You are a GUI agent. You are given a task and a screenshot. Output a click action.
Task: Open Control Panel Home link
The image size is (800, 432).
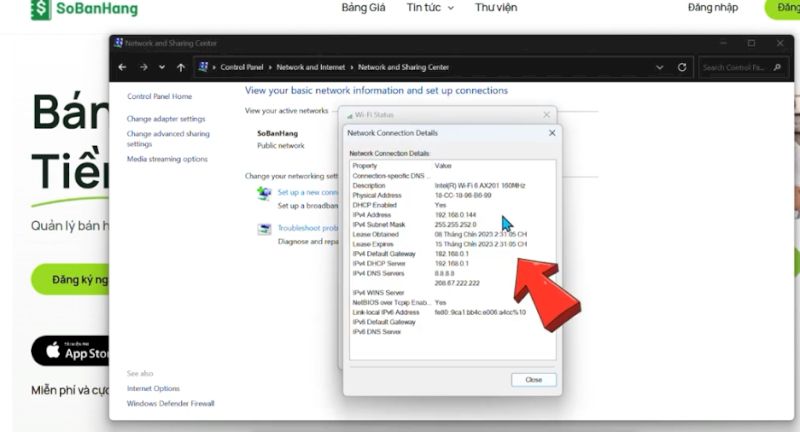click(x=159, y=97)
